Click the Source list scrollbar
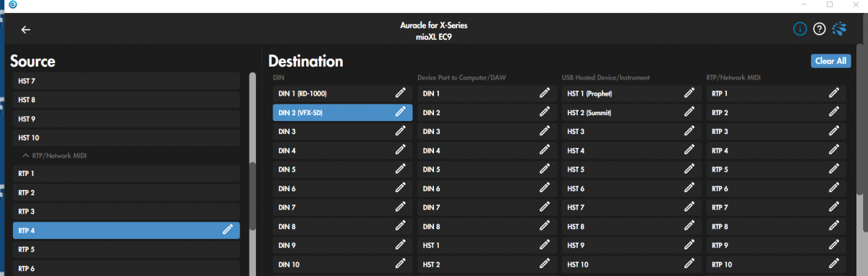868x276 pixels. (x=252, y=196)
